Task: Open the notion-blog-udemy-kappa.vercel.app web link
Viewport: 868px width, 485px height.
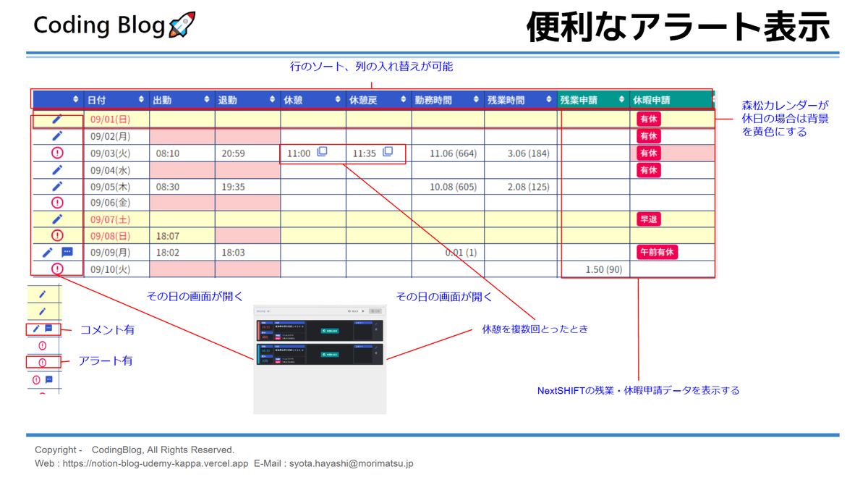Action: pyautogui.click(x=155, y=463)
